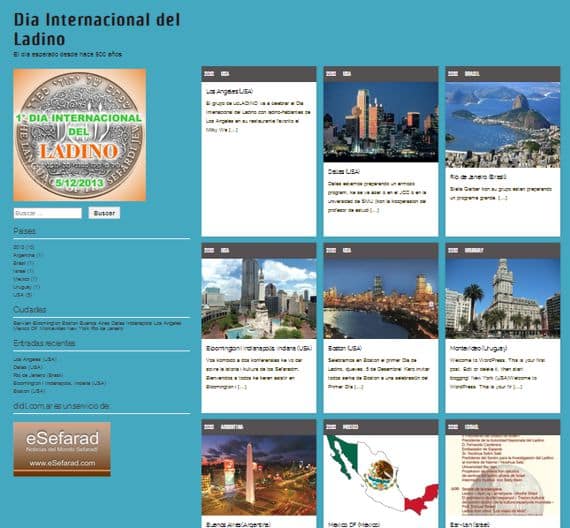
Task: Click the ISRAEL tag above Bar-Ilan card
Action: pyautogui.click(x=471, y=427)
